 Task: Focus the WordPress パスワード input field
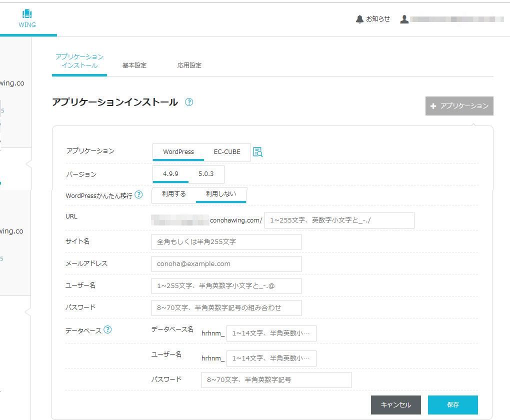point(226,308)
